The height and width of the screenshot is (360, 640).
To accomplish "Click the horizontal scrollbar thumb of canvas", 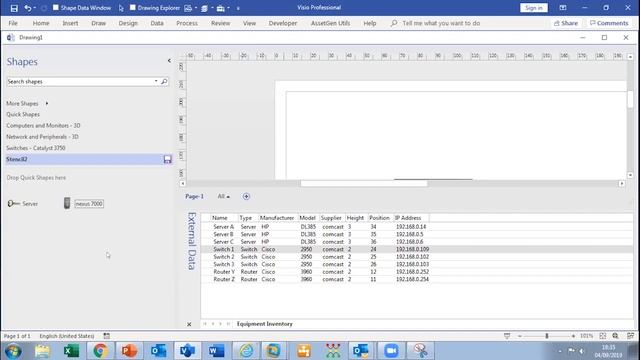I will [364, 184].
